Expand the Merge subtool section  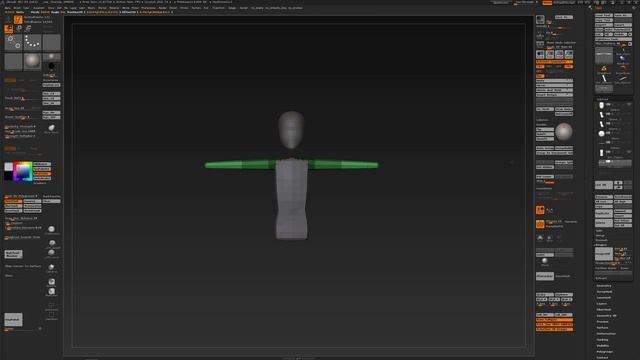[x=600, y=236]
